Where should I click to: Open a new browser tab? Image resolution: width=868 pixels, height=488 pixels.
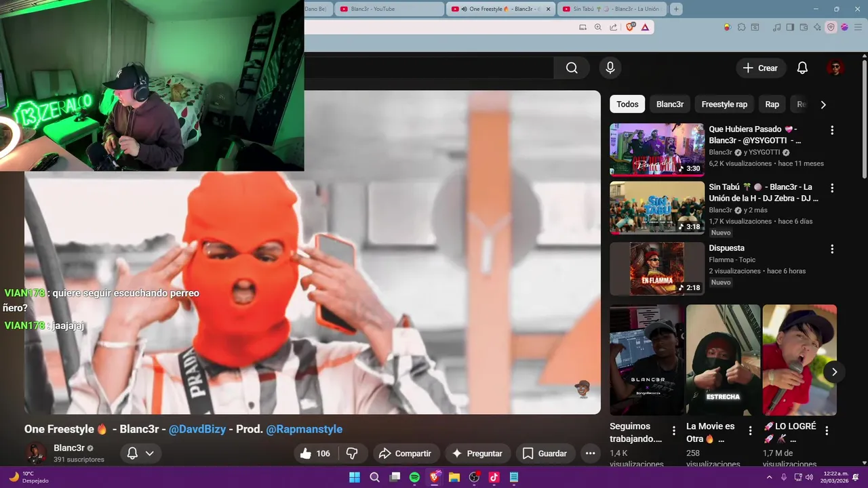coord(676,9)
